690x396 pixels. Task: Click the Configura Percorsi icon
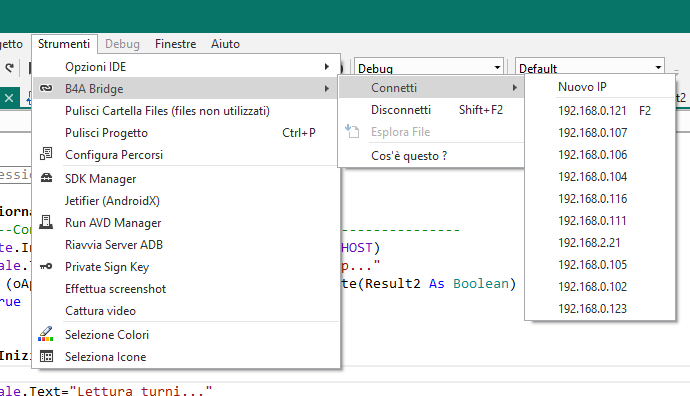[46, 154]
